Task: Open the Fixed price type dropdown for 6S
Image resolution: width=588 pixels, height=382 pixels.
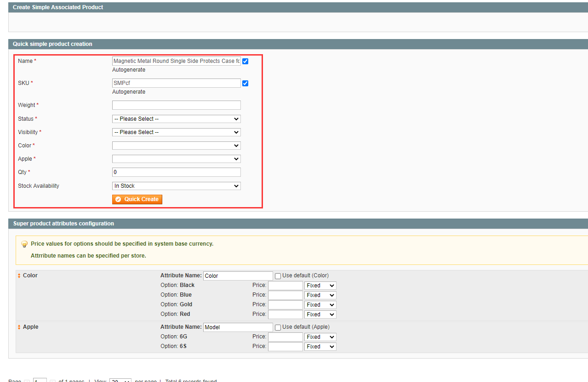Action: click(320, 347)
